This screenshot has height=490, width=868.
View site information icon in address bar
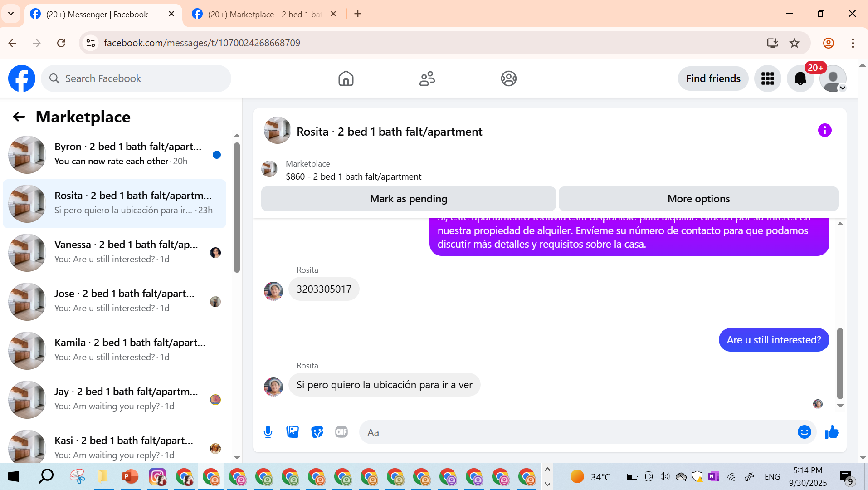[91, 43]
